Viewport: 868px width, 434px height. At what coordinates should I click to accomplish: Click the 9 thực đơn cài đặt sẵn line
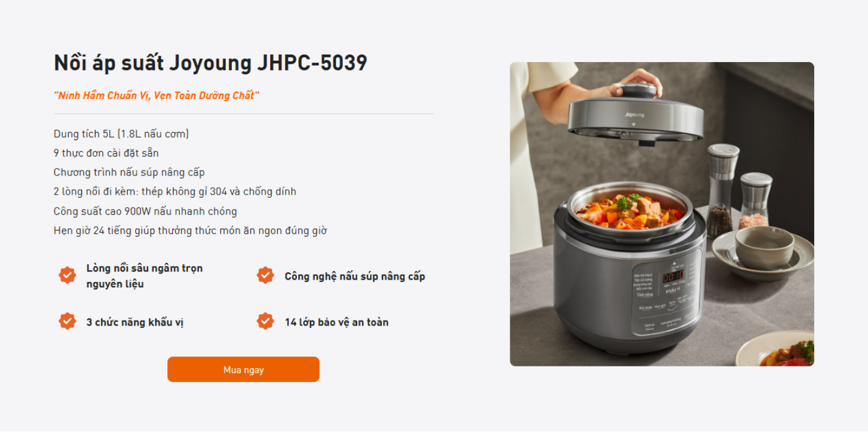106,153
